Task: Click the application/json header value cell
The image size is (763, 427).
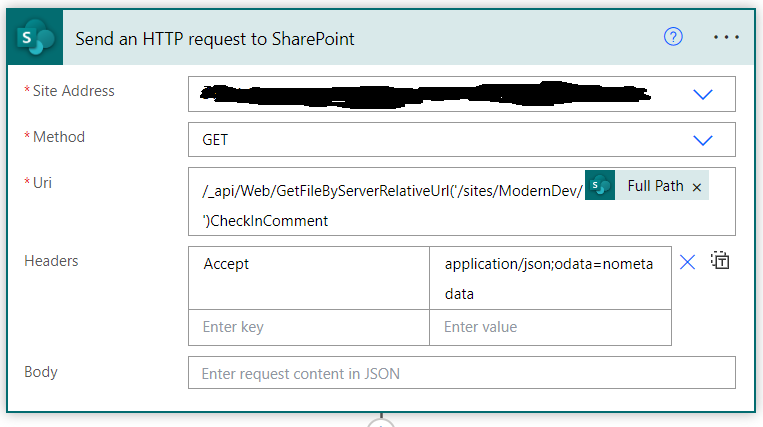Action: pos(550,277)
